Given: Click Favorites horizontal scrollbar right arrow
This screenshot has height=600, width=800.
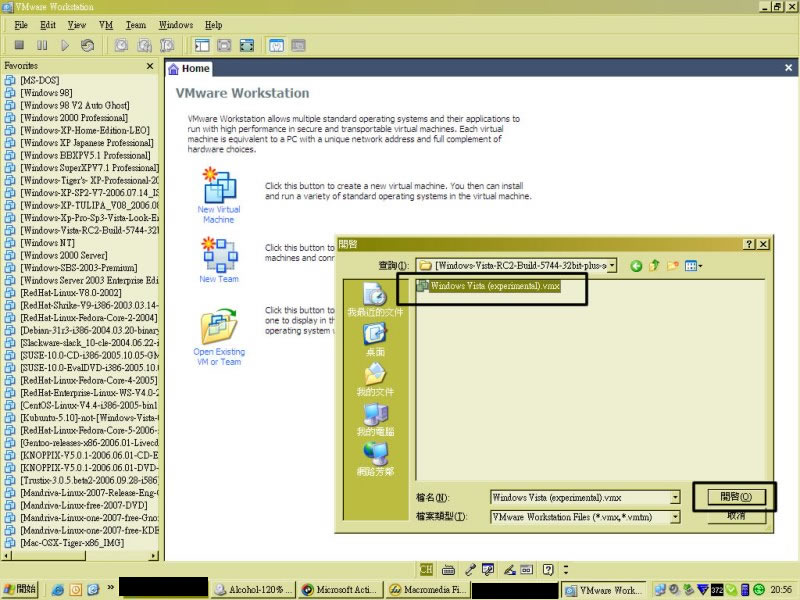Looking at the screenshot, I should (x=154, y=555).
